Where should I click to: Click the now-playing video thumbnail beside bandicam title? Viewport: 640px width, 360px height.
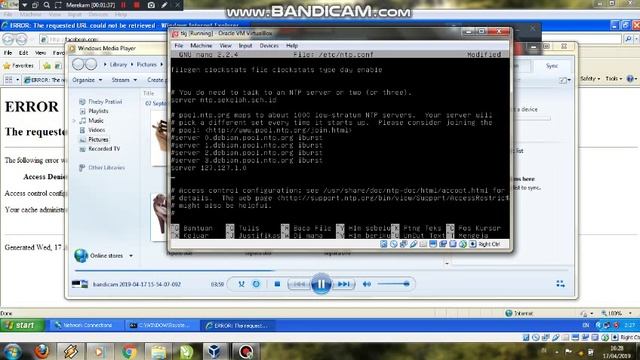coord(80,284)
